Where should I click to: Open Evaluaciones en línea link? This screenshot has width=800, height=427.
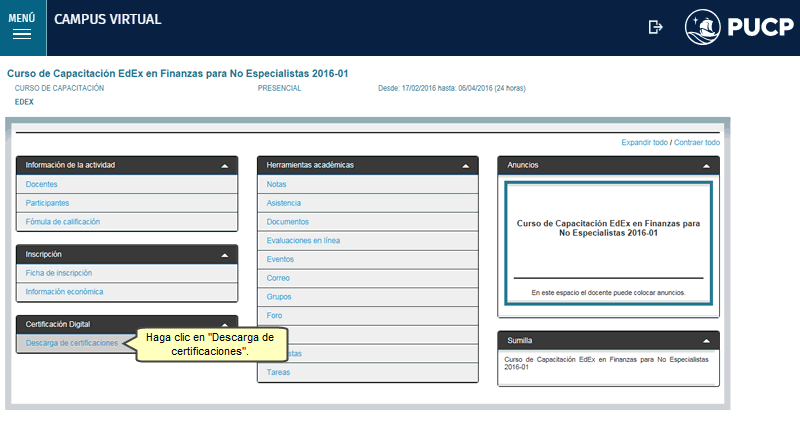[303, 240]
